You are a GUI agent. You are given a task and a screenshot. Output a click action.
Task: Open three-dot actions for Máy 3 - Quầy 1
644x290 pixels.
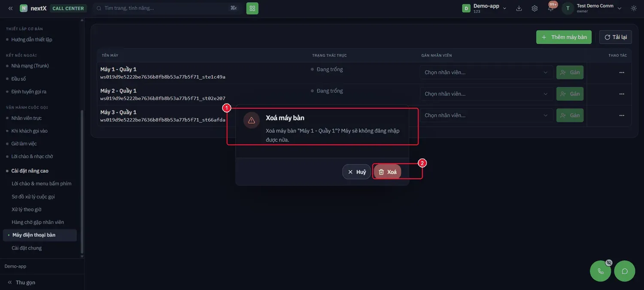pos(622,116)
